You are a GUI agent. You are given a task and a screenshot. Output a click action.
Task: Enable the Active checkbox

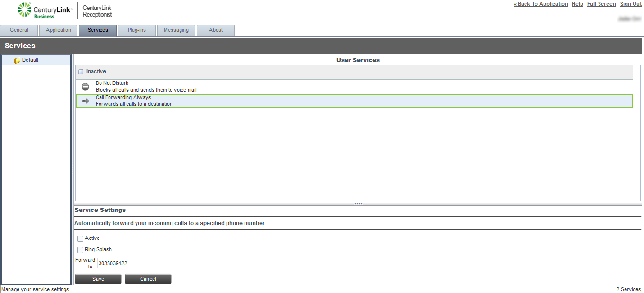point(80,238)
